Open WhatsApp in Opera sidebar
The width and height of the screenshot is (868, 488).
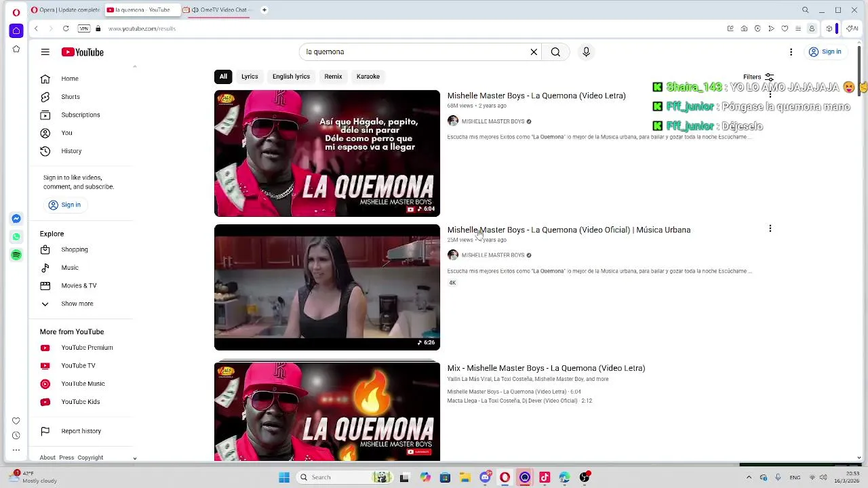16,237
